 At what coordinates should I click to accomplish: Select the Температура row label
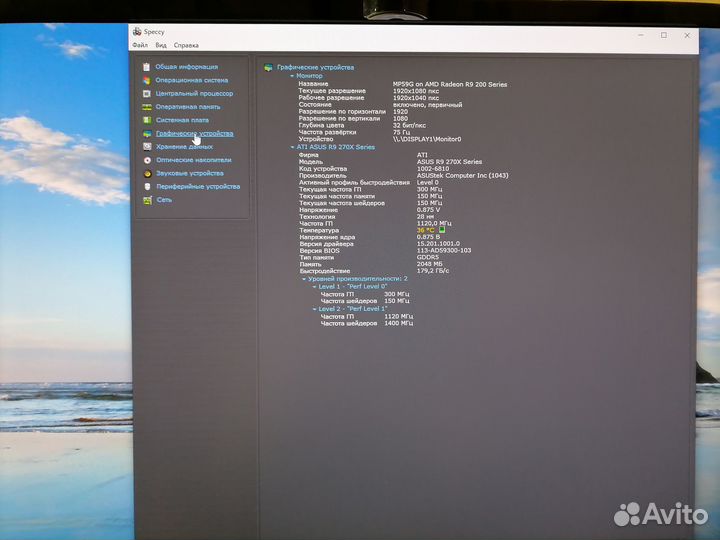pos(319,231)
